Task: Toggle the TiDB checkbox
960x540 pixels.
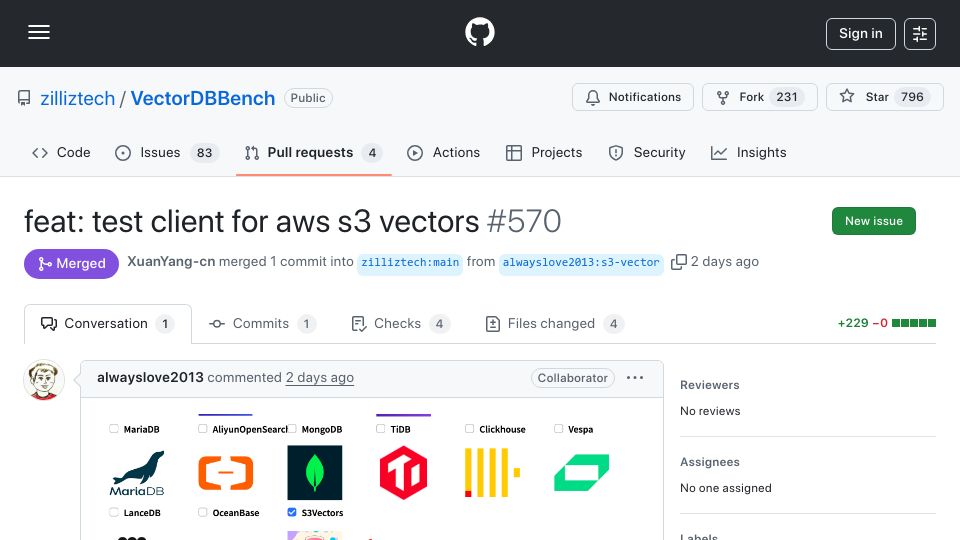Action: [x=381, y=429]
